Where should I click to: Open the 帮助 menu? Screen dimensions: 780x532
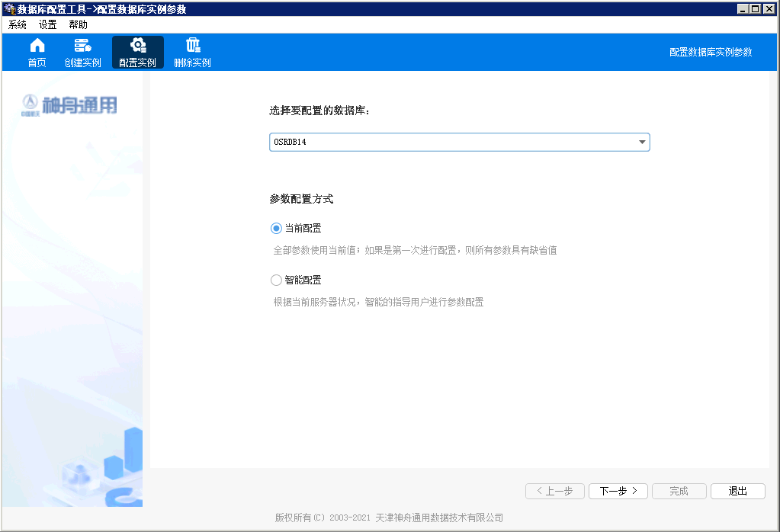tap(78, 25)
